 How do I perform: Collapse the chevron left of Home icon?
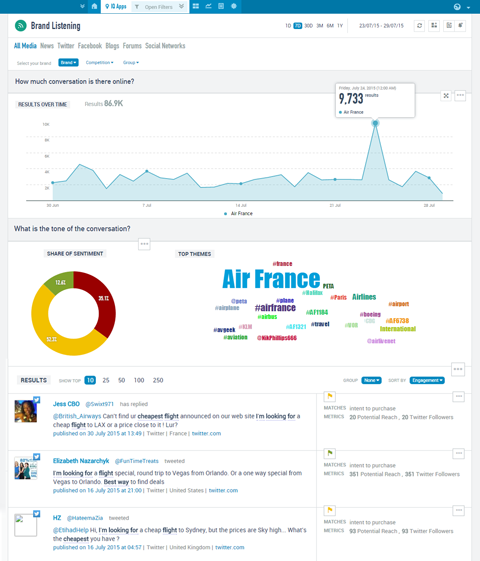83,6
